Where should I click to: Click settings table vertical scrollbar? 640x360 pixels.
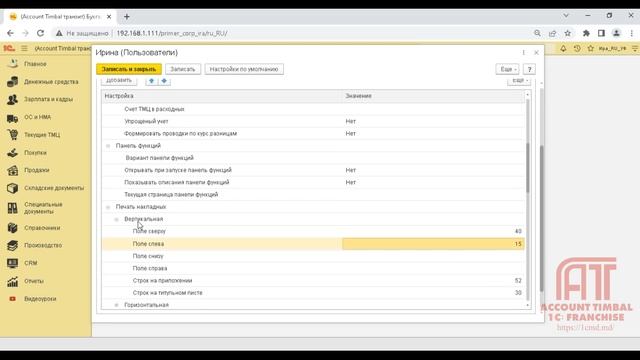click(x=527, y=167)
